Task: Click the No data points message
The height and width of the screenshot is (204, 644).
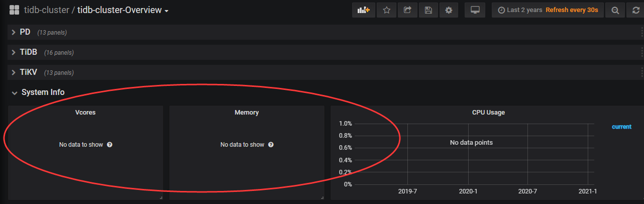Action: [x=471, y=143]
